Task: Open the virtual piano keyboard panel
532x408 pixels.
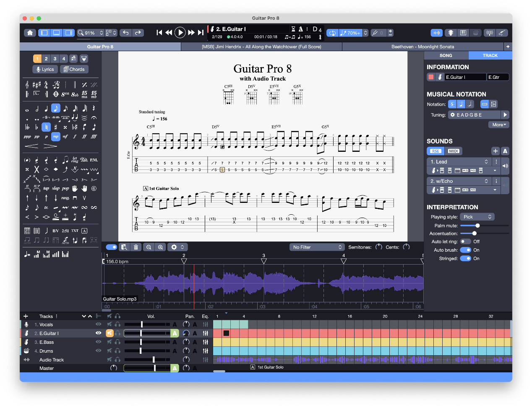Action: click(x=463, y=33)
